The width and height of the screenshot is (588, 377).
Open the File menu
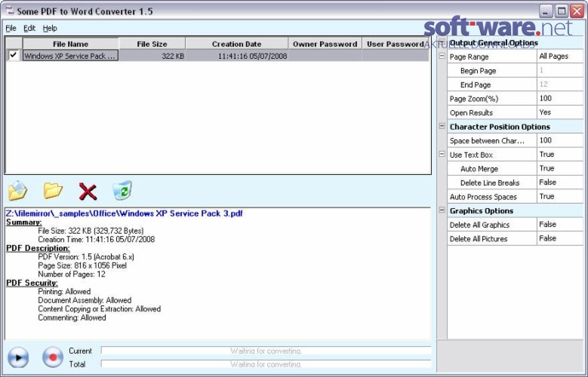click(11, 28)
